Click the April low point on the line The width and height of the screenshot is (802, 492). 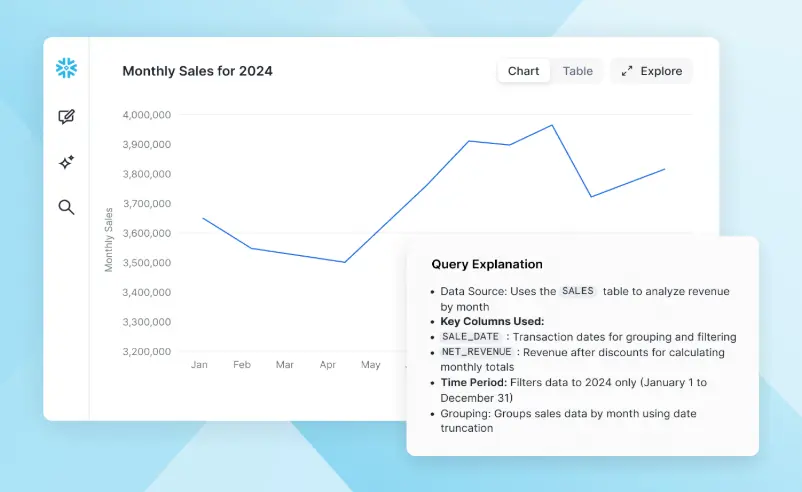(x=344, y=262)
